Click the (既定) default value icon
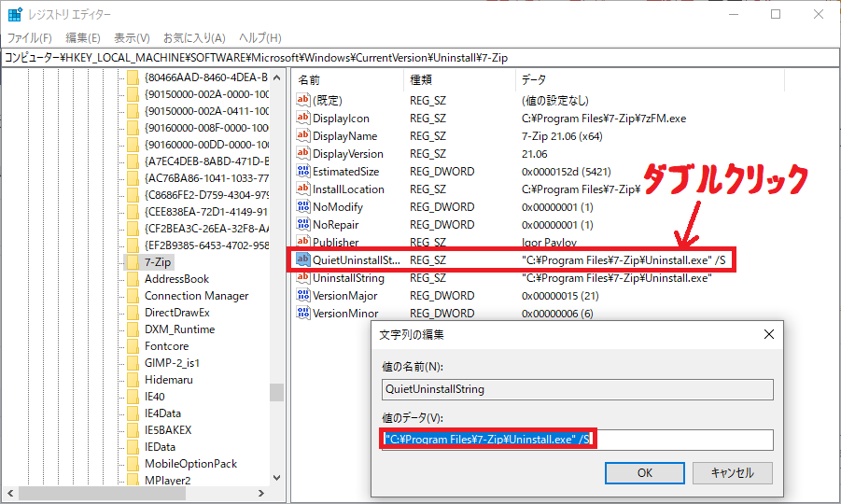 (303, 100)
